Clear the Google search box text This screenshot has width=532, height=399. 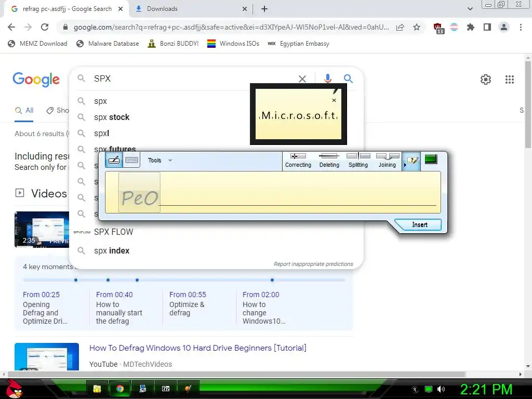pos(302,79)
